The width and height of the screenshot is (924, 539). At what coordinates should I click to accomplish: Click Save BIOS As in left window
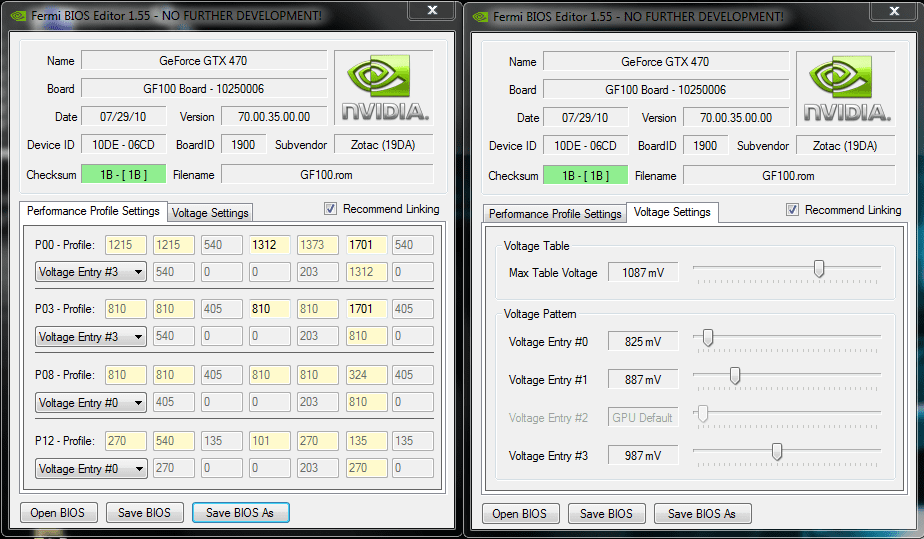pos(240,512)
